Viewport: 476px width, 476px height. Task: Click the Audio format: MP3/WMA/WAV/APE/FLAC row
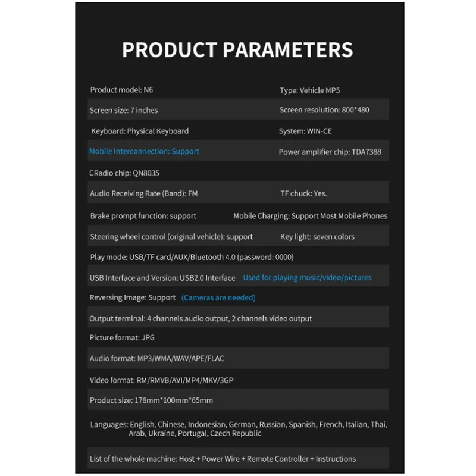156,359
